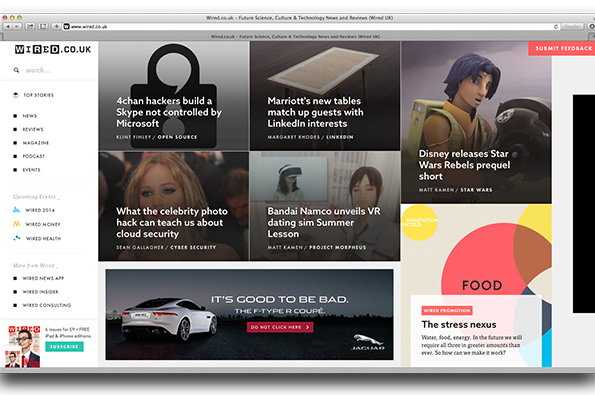Click the www.wired.co.uk address field
595x395 pixels.
(x=310, y=27)
